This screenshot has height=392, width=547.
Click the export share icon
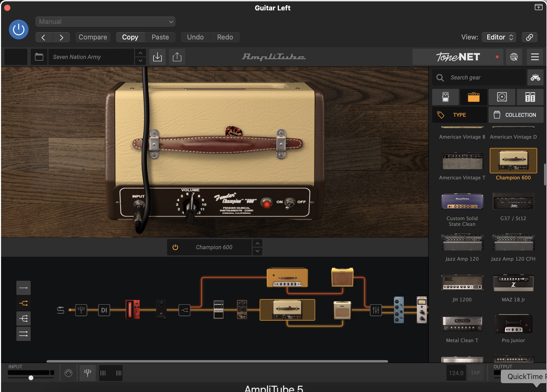177,57
